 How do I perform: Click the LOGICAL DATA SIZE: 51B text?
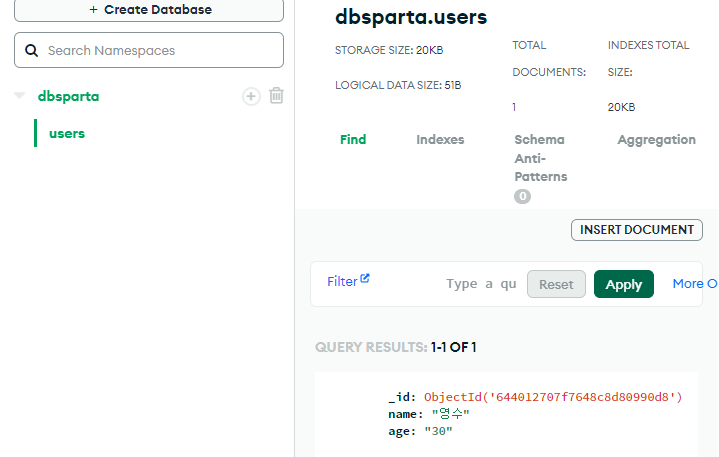coord(398,85)
